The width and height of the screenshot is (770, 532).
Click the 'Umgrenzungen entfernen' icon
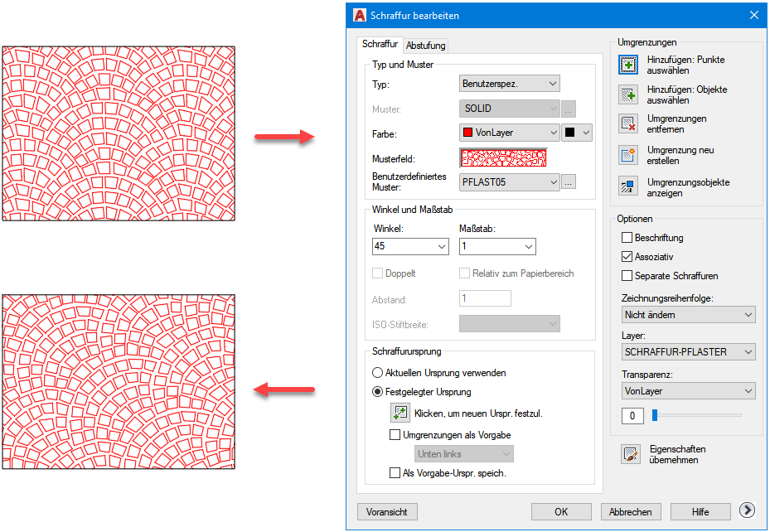pos(628,124)
